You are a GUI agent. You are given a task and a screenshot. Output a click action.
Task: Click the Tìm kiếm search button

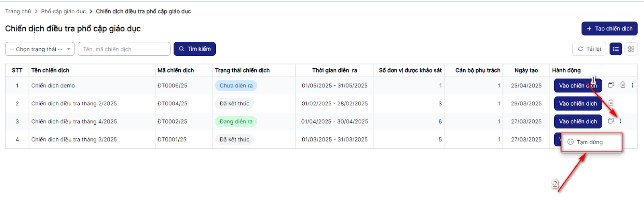[x=195, y=49]
